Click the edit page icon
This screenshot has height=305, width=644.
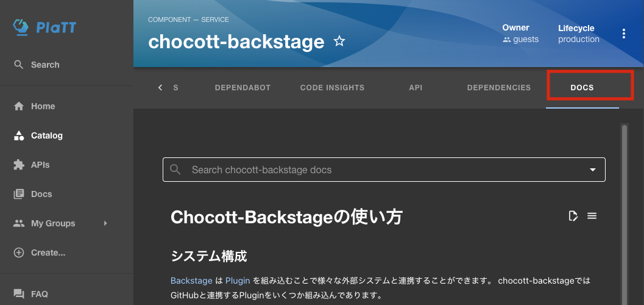pyautogui.click(x=573, y=215)
